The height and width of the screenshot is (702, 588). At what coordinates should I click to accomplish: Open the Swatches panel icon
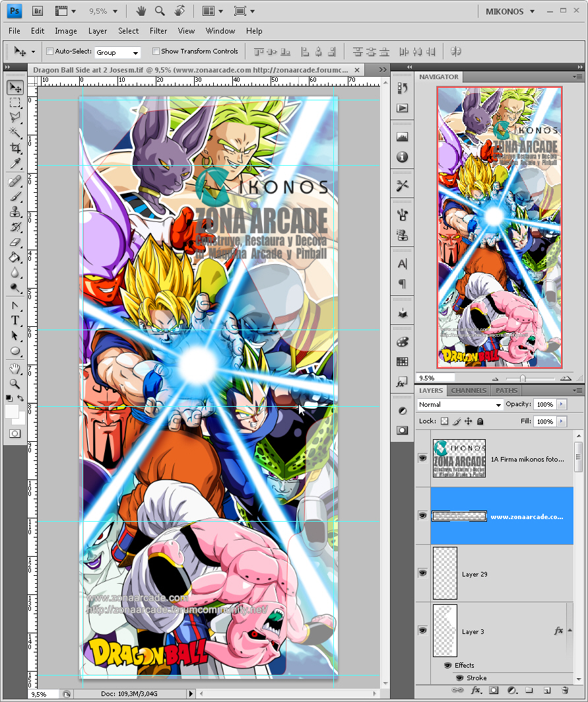[x=403, y=361]
